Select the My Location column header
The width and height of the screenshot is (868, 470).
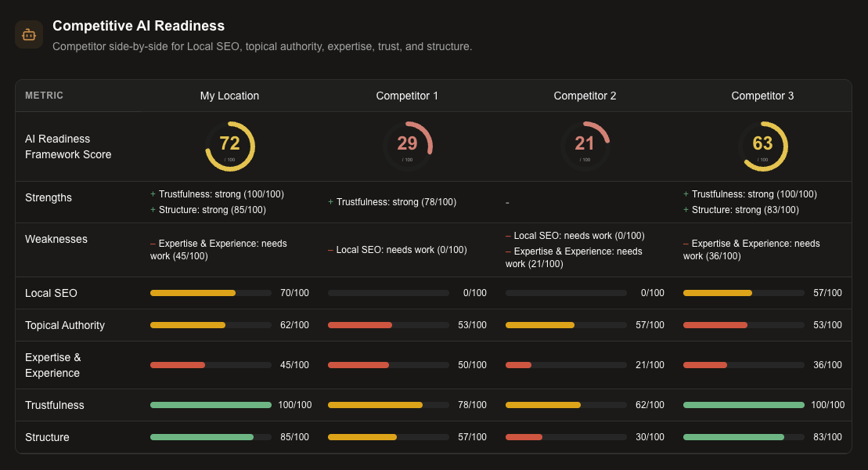[x=230, y=96]
